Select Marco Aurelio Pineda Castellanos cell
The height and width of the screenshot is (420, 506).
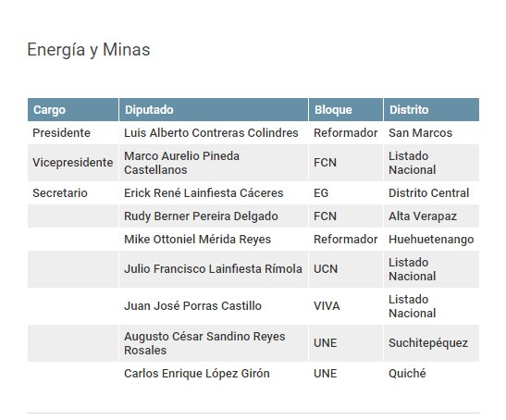click(214, 163)
